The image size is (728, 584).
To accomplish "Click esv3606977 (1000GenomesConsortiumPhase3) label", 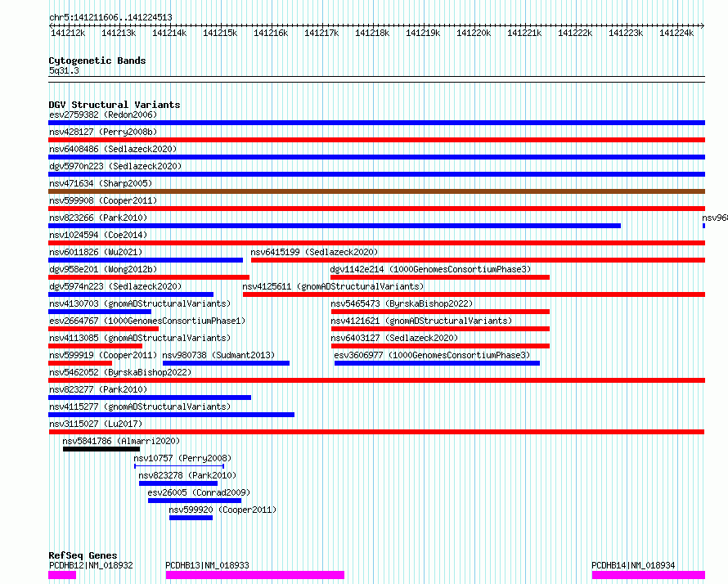I will (432, 355).
